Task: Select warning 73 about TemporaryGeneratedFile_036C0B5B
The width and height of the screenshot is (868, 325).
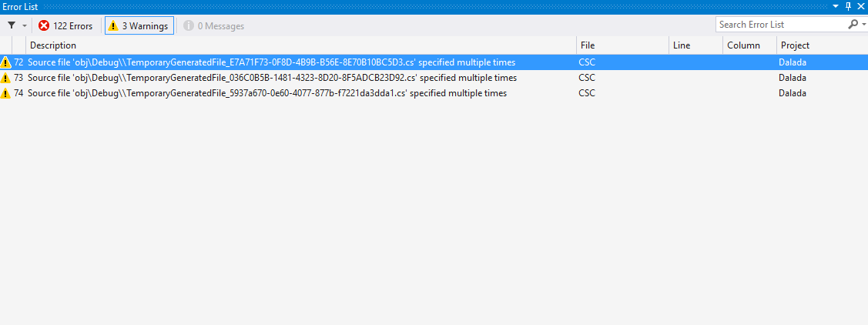Action: coord(434,78)
